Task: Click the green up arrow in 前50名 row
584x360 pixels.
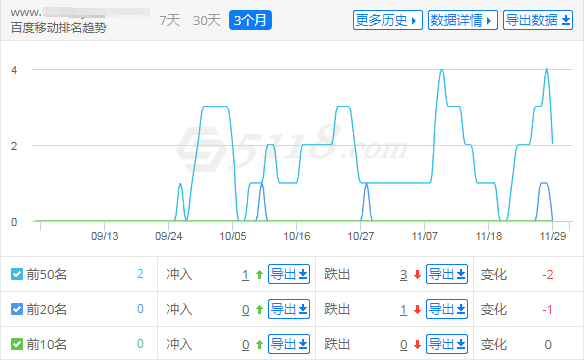Action: click(x=259, y=275)
